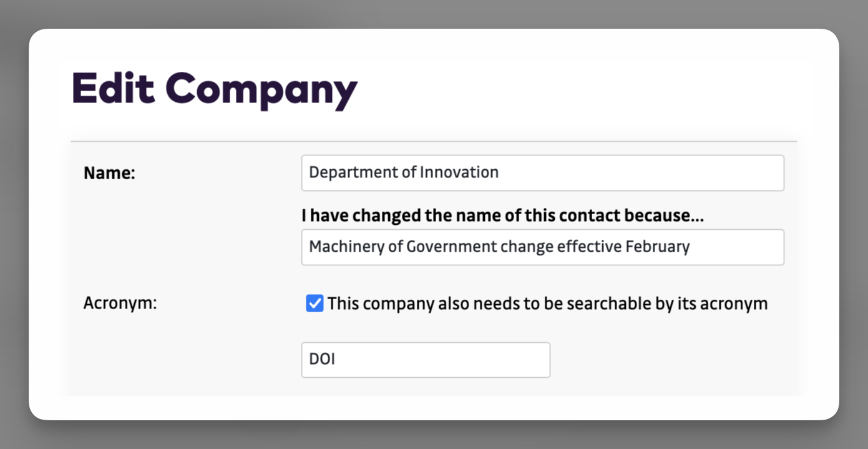Click the Edit Company heading
Screen dimensions: 868x449
(x=214, y=89)
